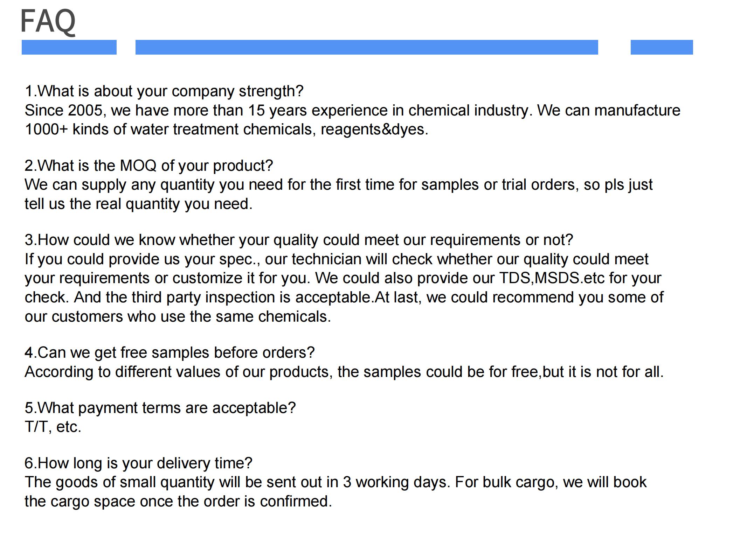This screenshot has height=560, width=747.
Task: Click the 'We can supply any quantity' line
Action: 338,185
